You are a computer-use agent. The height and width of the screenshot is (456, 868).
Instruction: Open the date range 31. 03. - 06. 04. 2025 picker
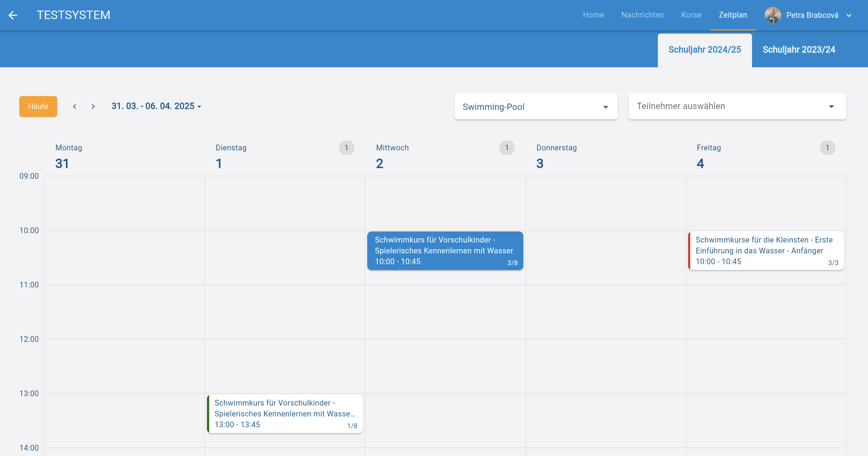156,106
